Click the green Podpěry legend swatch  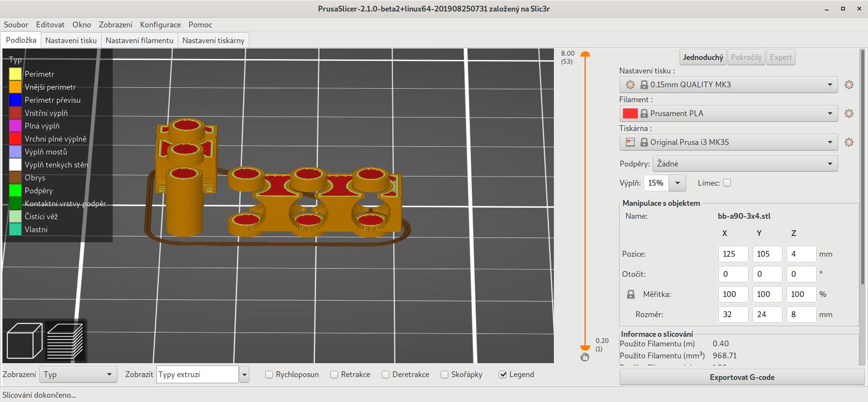(15, 190)
